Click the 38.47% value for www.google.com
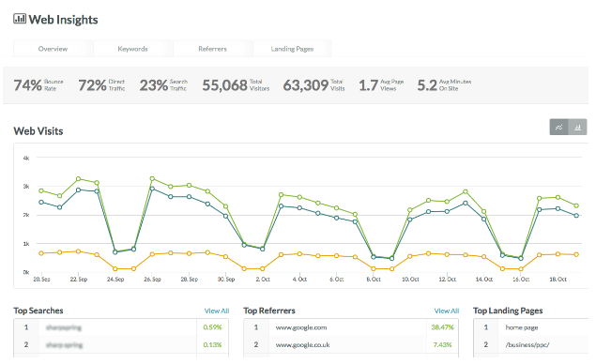The width and height of the screenshot is (596, 364). 442,327
